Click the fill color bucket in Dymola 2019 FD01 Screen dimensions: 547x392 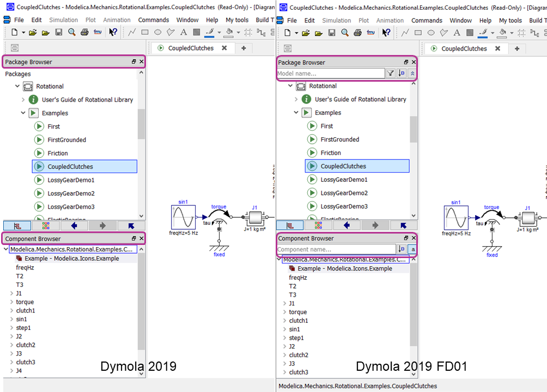point(503,33)
